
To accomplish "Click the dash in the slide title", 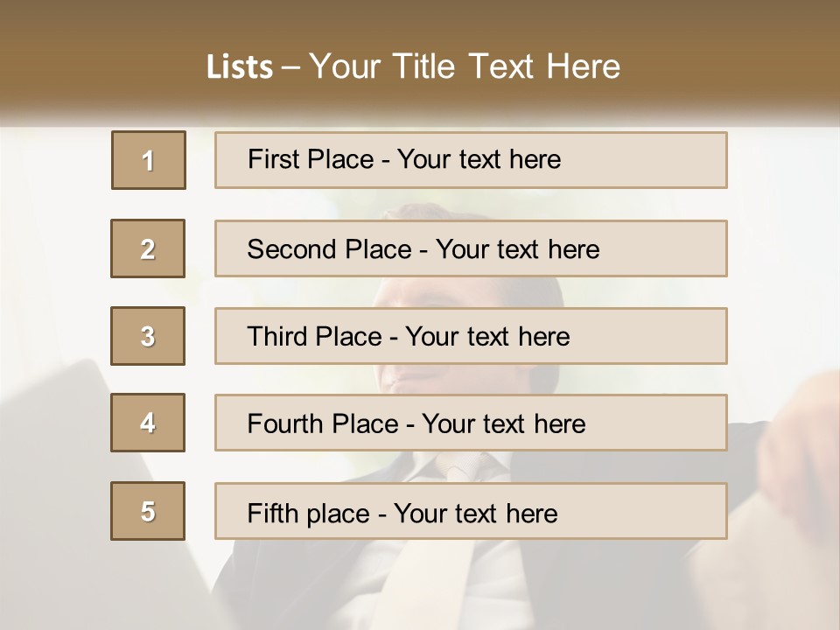I will (x=291, y=67).
